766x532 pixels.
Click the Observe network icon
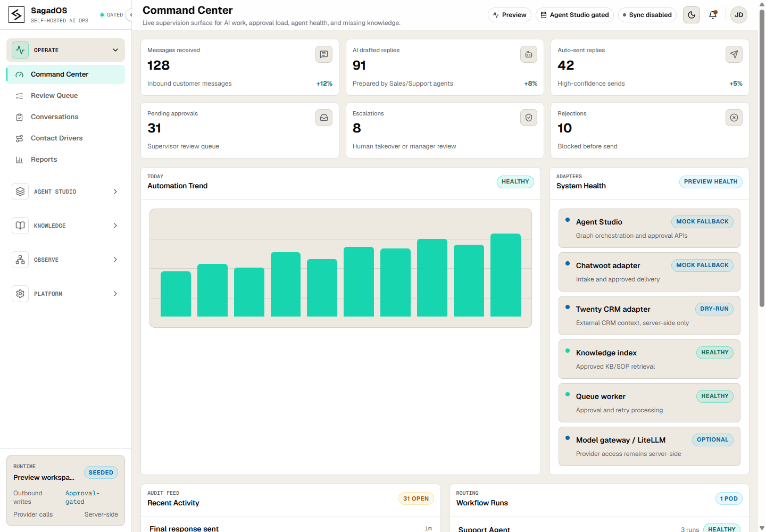[x=20, y=260]
